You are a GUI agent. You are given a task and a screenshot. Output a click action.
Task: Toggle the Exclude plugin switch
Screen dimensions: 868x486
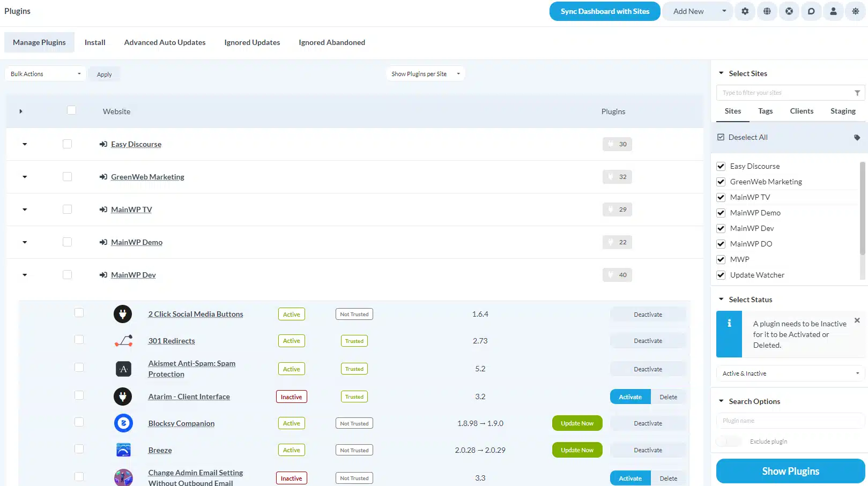(x=729, y=442)
